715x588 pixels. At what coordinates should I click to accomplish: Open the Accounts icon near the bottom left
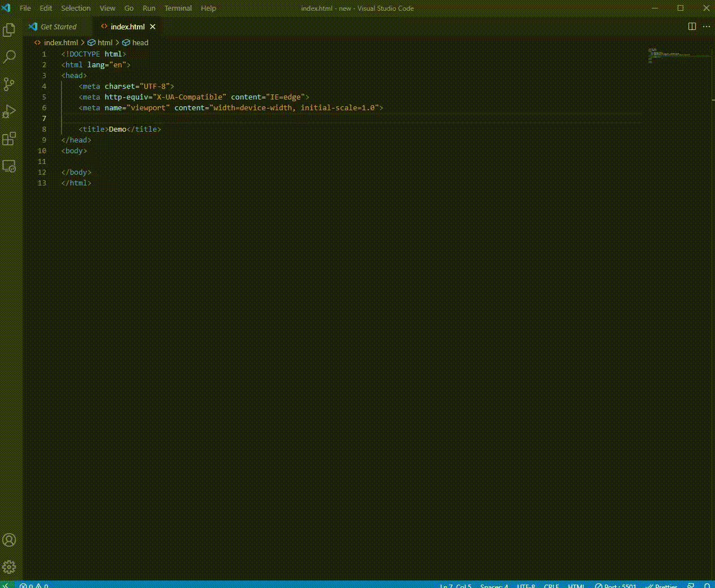click(9, 541)
